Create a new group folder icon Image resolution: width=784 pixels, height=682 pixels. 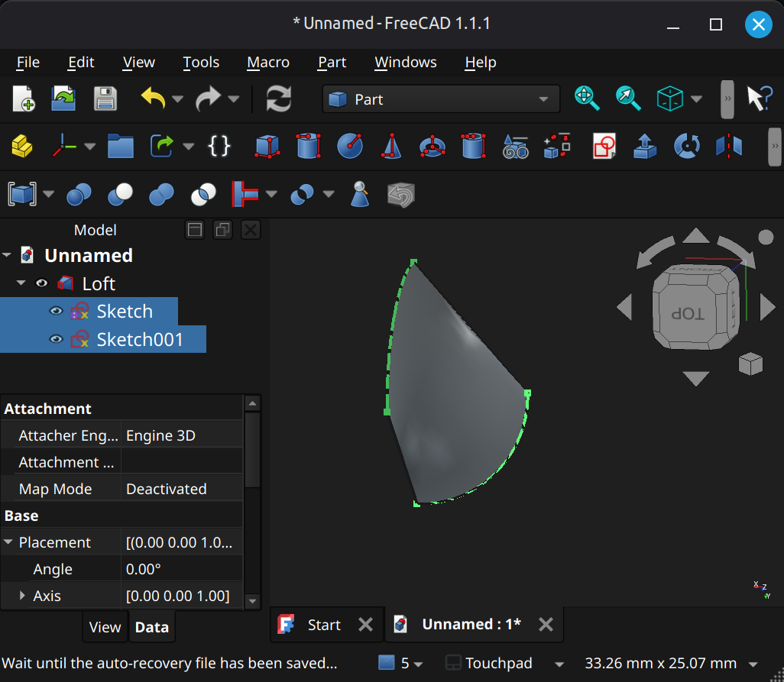pos(121,147)
